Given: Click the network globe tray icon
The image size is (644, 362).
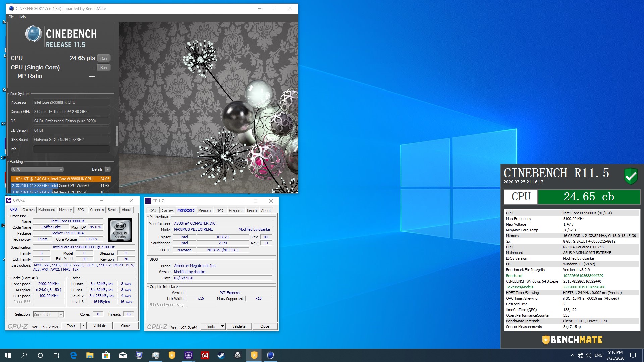Looking at the screenshot, I should coord(581,355).
